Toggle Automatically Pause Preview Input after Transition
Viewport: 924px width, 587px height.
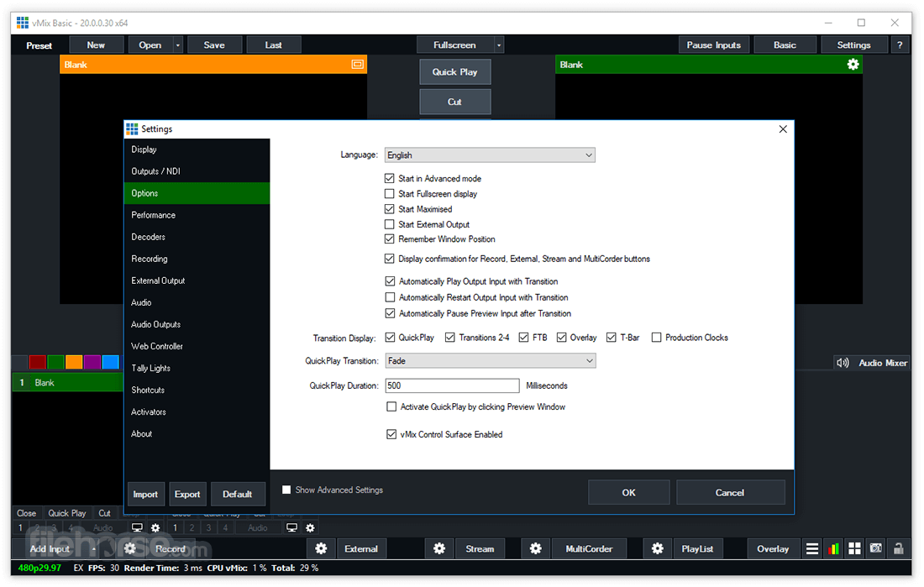pos(390,313)
